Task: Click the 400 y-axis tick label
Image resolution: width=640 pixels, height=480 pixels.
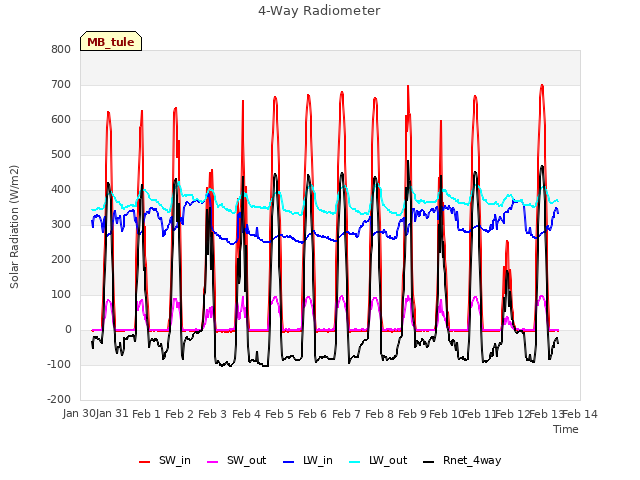Action: tap(61, 190)
